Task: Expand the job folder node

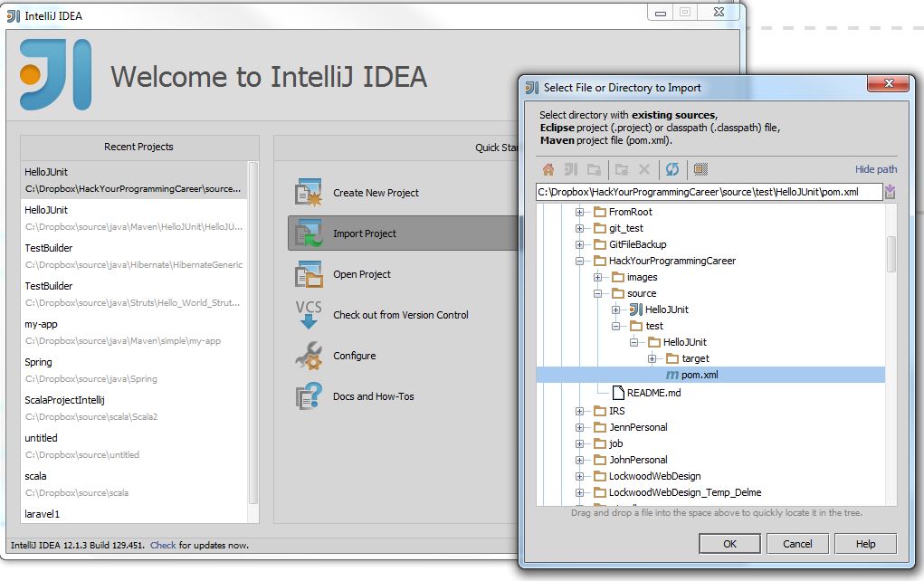Action: tap(579, 443)
